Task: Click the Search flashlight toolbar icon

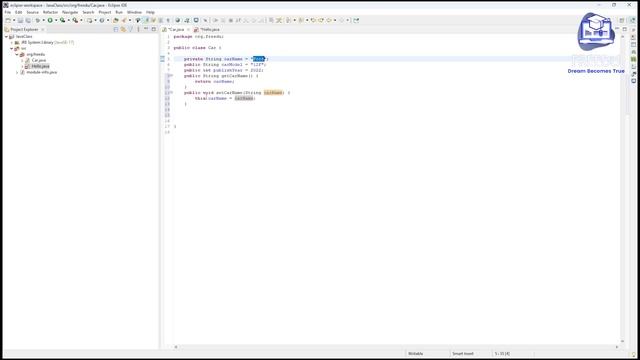Action: coord(124,20)
